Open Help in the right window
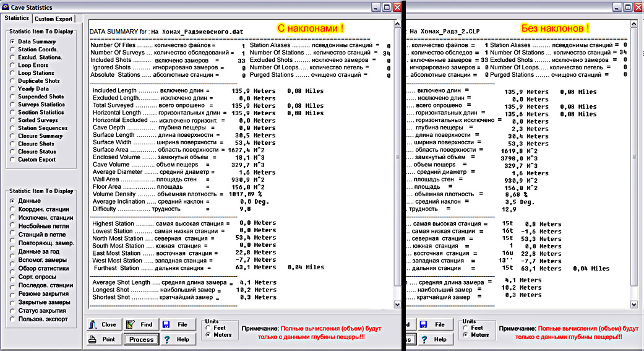The height and width of the screenshot is (351, 644). (433, 339)
